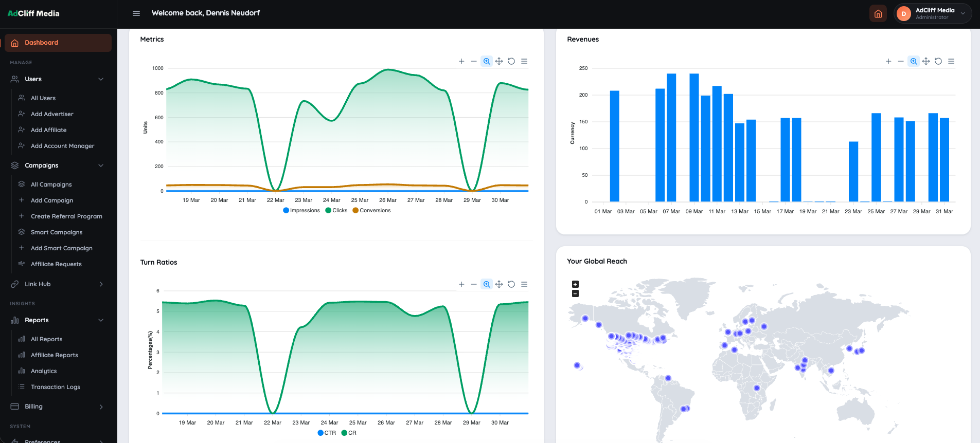Zoom in on the Global Reach map

point(575,284)
